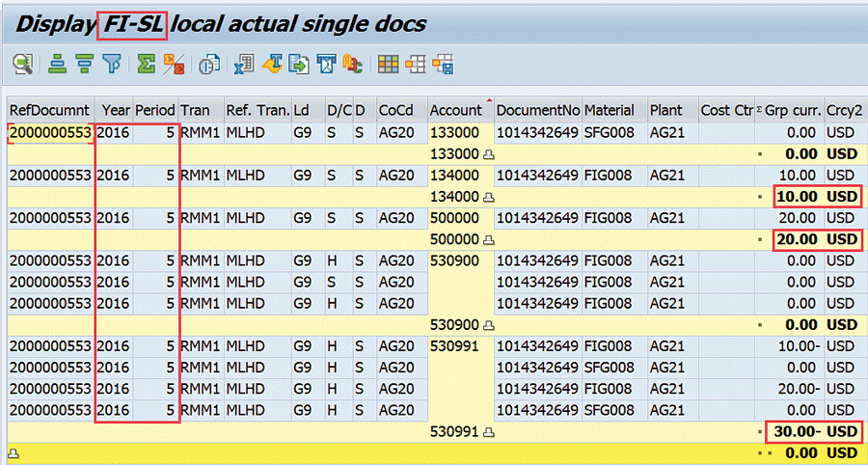
Task: Collapse the subtotal group for account 500000
Action: pyautogui.click(x=488, y=239)
